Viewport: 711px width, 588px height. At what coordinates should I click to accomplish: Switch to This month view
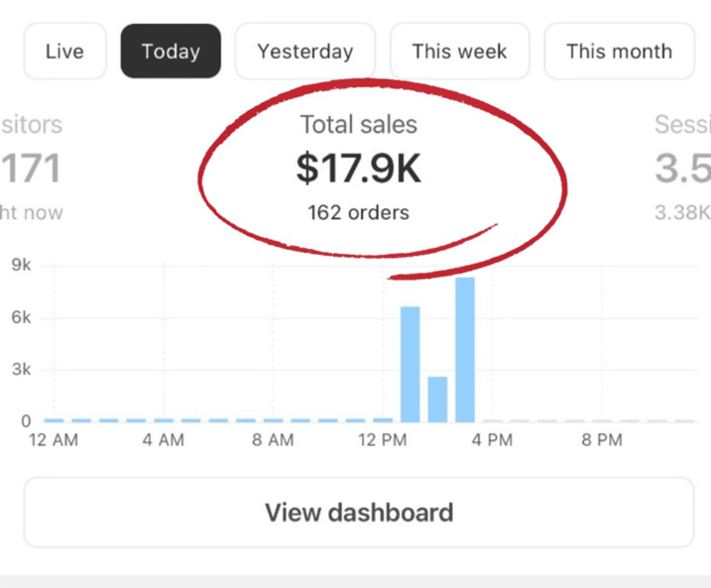click(619, 52)
